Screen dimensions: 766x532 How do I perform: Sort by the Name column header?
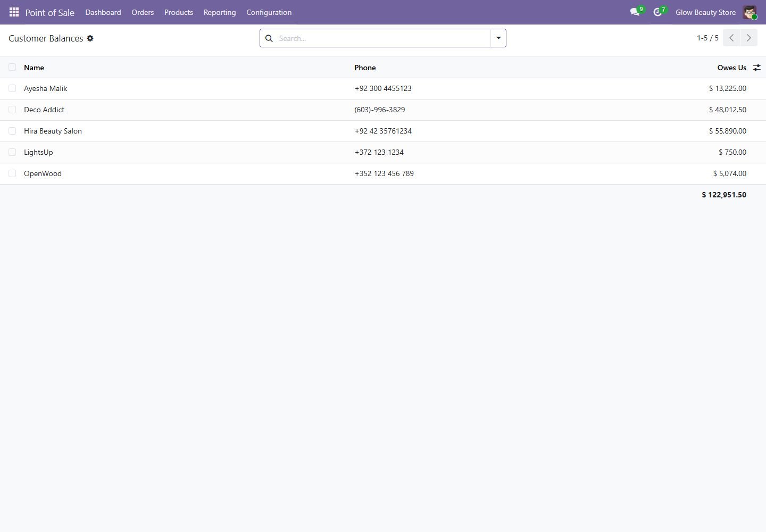(x=34, y=68)
